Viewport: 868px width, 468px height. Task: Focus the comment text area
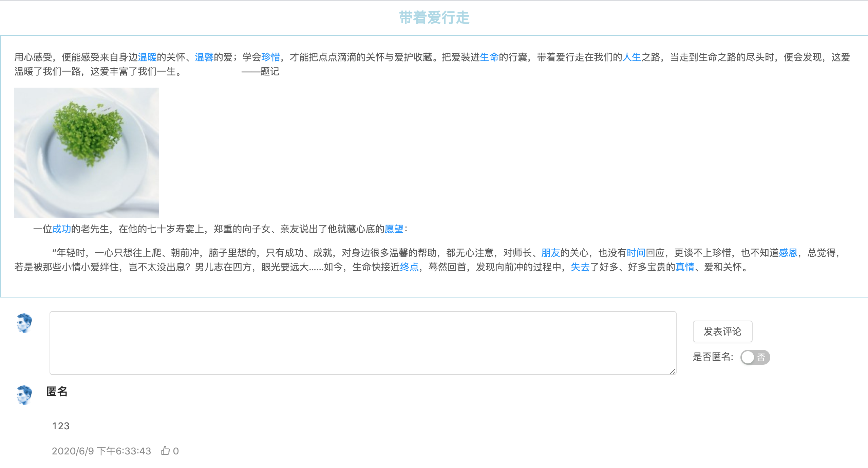[363, 343]
